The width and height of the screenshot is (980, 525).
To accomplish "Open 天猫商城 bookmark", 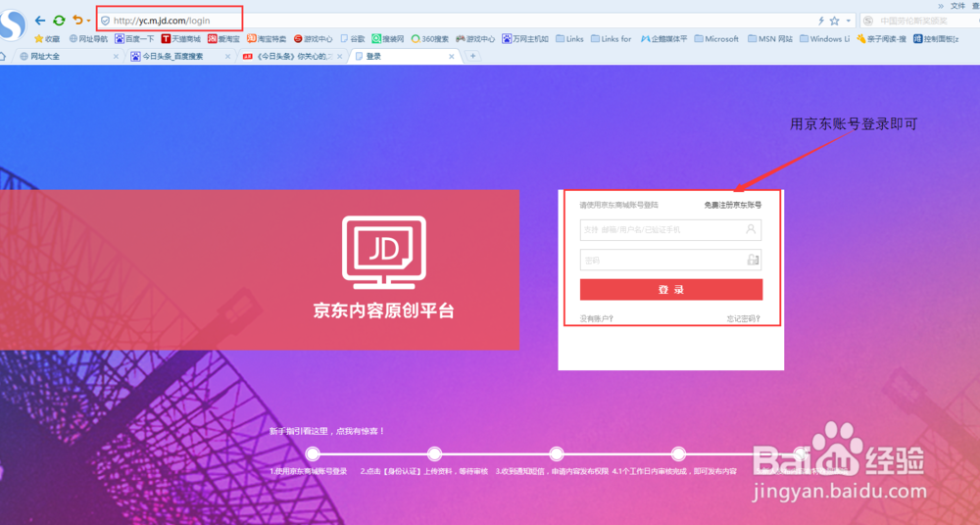I will tap(181, 39).
